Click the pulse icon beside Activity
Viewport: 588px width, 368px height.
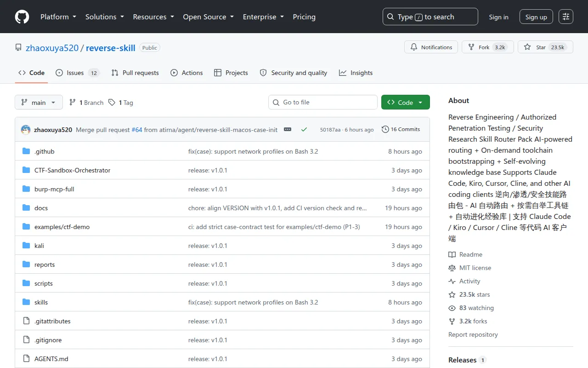pyautogui.click(x=452, y=281)
